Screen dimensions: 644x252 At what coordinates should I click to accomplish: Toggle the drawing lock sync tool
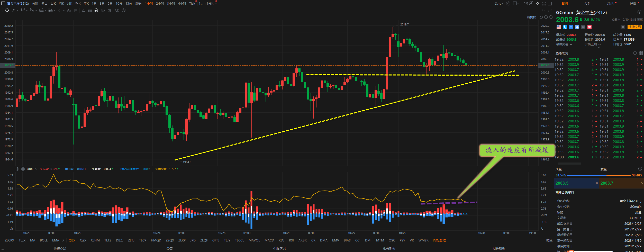96,10
